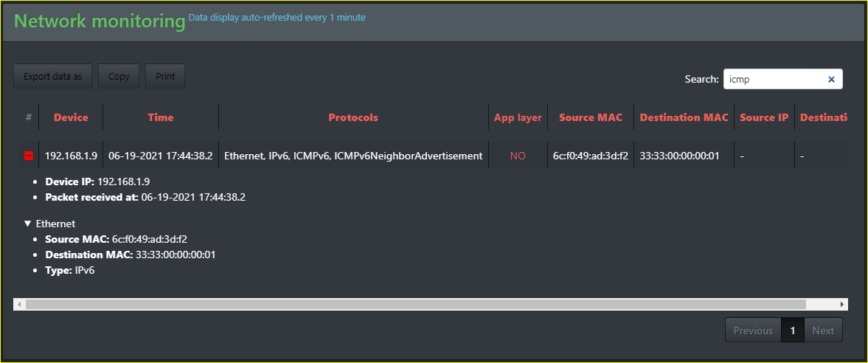This screenshot has height=363, width=868.
Task: Sort by the Source IP column
Action: point(764,117)
